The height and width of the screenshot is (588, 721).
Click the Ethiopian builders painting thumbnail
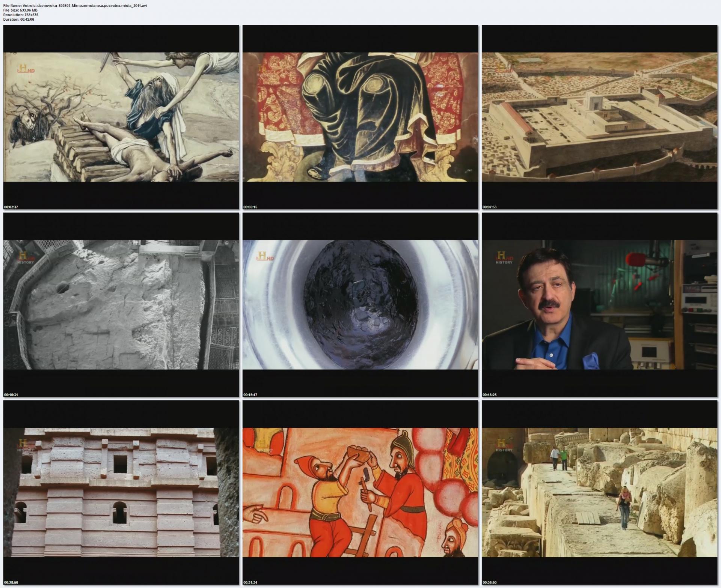(360, 492)
